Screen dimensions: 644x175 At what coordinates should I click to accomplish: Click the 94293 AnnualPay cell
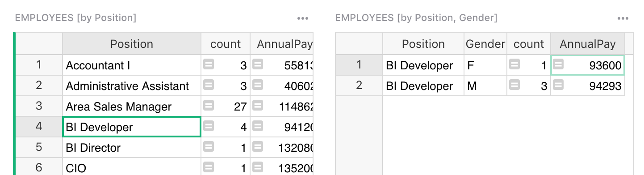tap(588, 85)
